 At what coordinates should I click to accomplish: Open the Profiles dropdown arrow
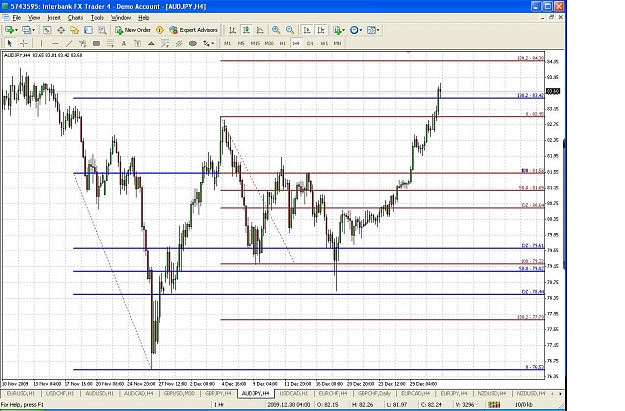[33, 30]
